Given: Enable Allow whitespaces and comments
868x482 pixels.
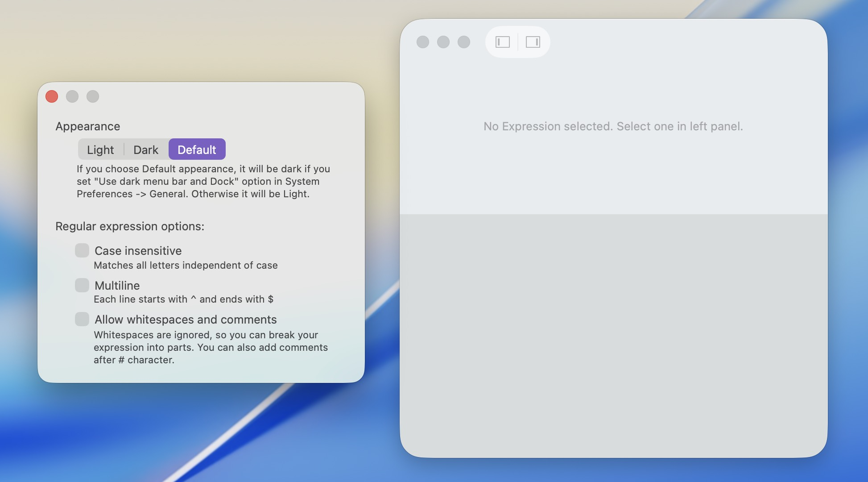Looking at the screenshot, I should [82, 319].
